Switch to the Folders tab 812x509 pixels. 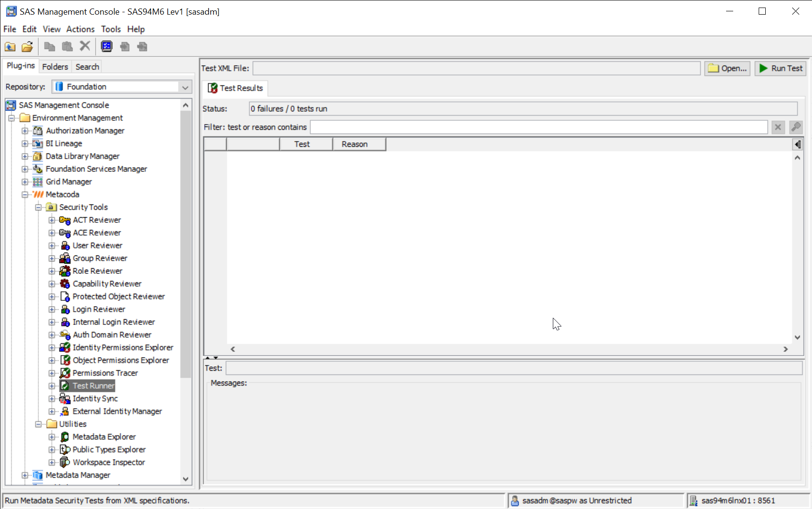(x=55, y=67)
